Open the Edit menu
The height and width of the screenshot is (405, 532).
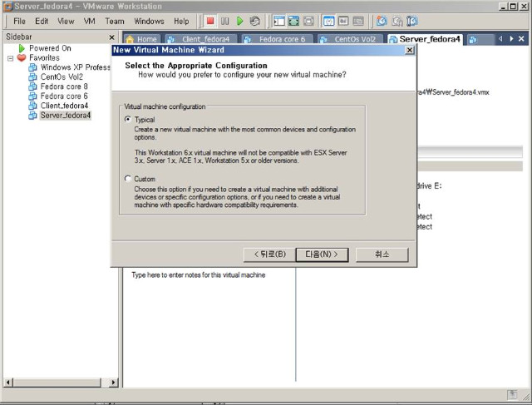tap(42, 21)
